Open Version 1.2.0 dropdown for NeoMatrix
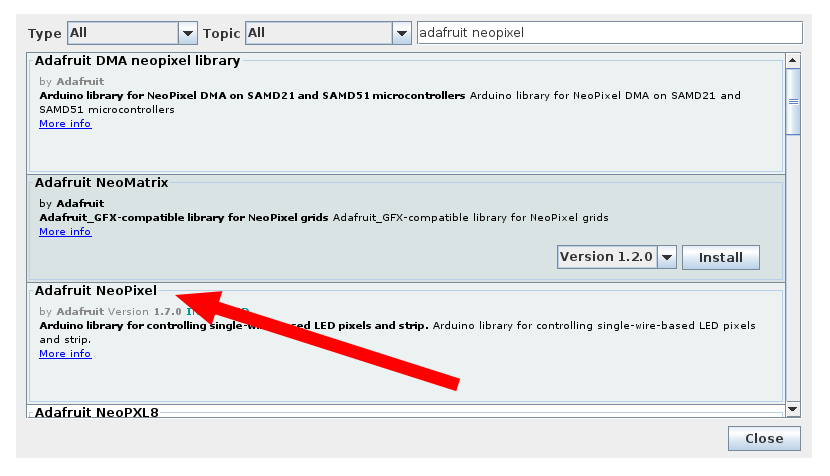The image size is (830, 476). click(617, 257)
